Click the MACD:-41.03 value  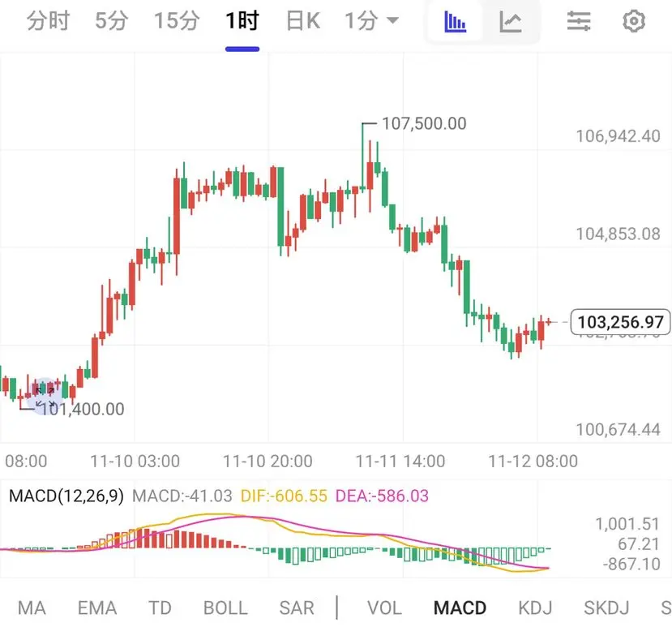tap(182, 496)
